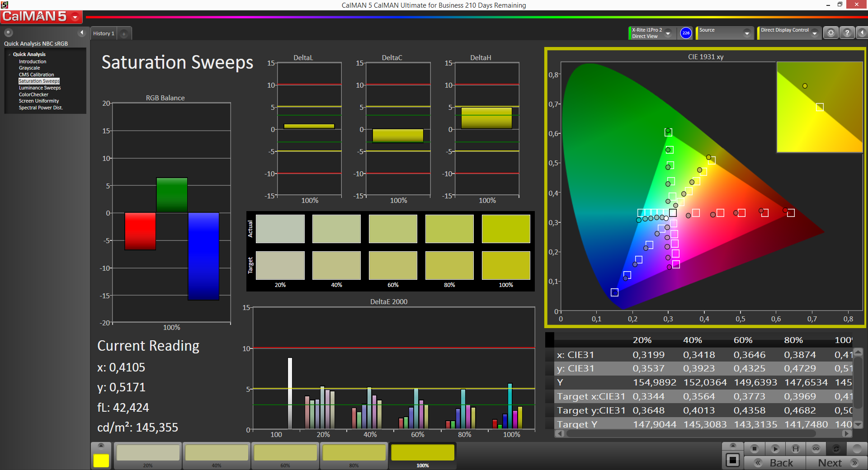Click the infinity continuous-read icon
Screen dimensions: 868x470
pyautogui.click(x=816, y=449)
